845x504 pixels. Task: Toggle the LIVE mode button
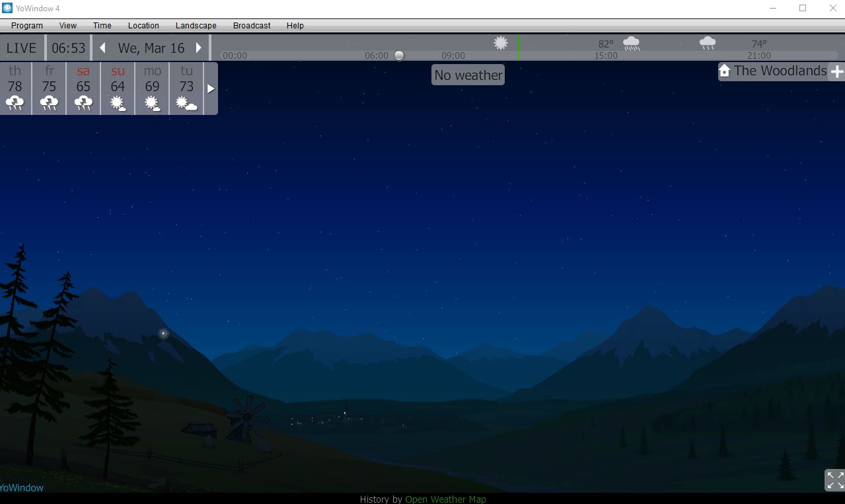tap(21, 48)
